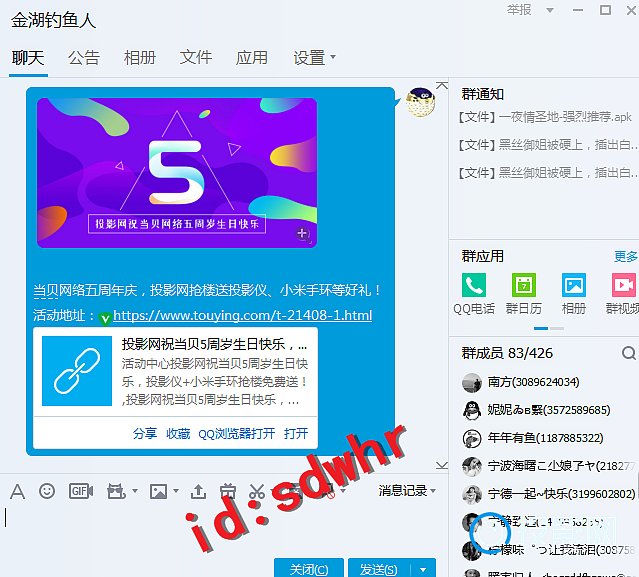639x577 pixels.
Task: Click the zoom plus icon on the banner image
Action: [302, 234]
